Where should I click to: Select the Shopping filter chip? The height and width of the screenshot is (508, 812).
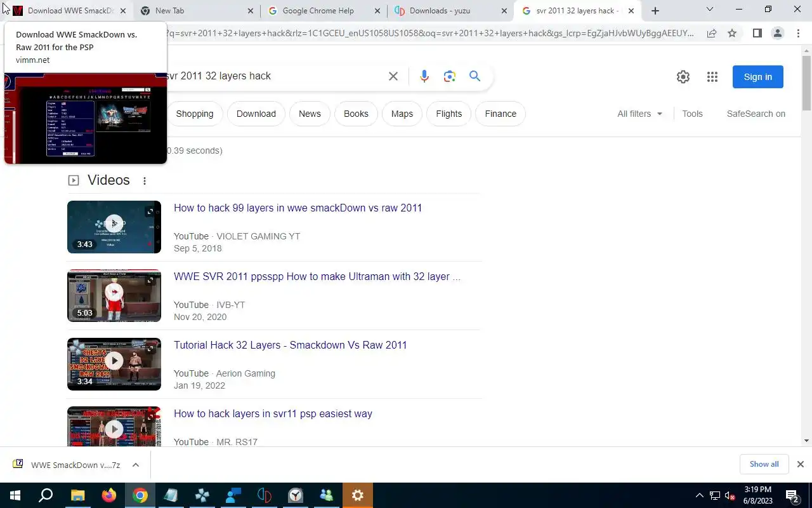click(195, 114)
